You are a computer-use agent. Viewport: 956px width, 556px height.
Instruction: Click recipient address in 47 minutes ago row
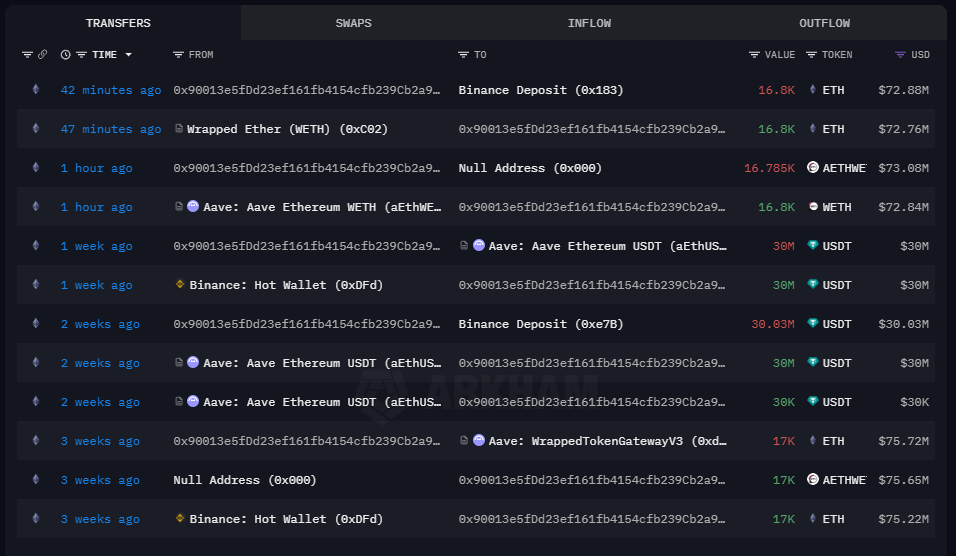pos(591,129)
